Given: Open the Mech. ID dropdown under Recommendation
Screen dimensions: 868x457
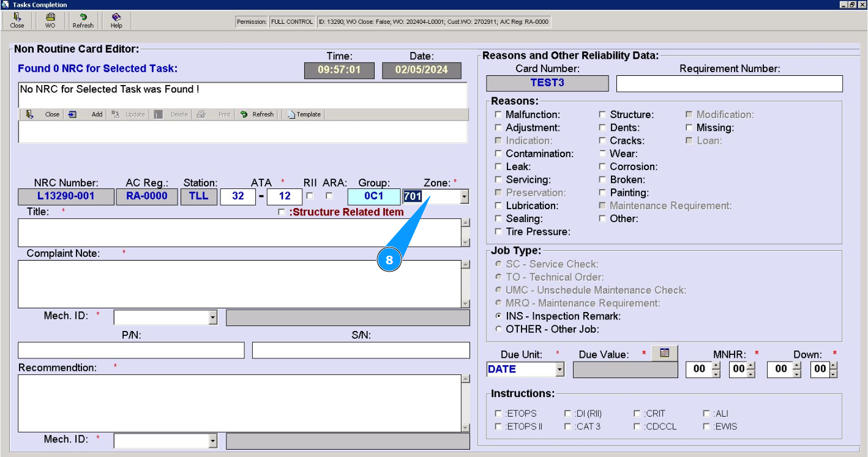Looking at the screenshot, I should (x=212, y=441).
